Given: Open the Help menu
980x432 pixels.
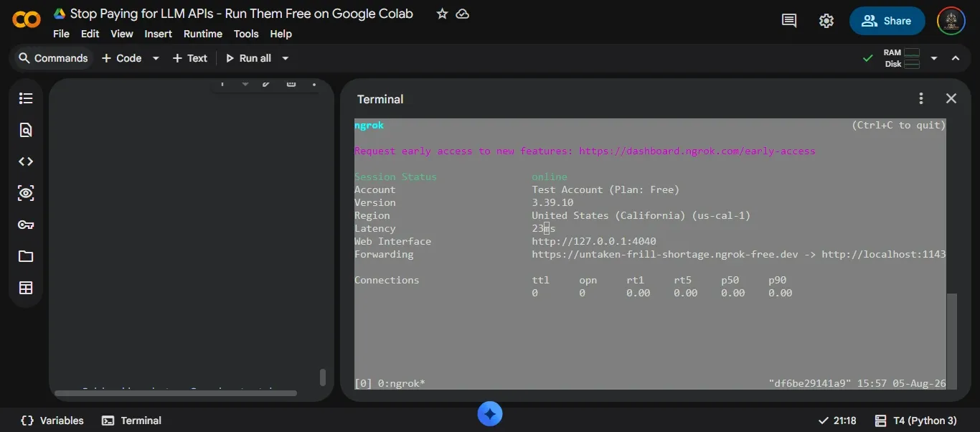Looking at the screenshot, I should point(281,34).
